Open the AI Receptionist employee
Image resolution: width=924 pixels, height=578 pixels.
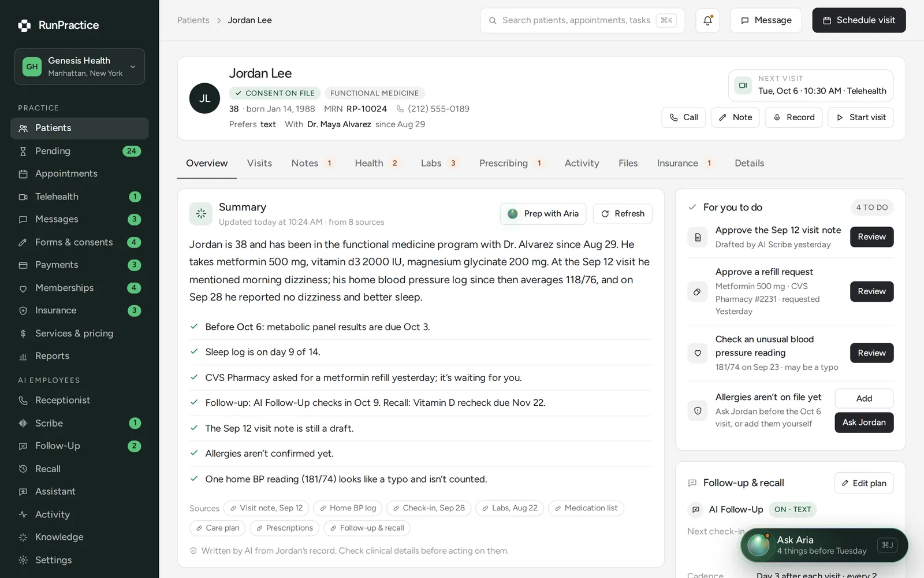coord(79,400)
